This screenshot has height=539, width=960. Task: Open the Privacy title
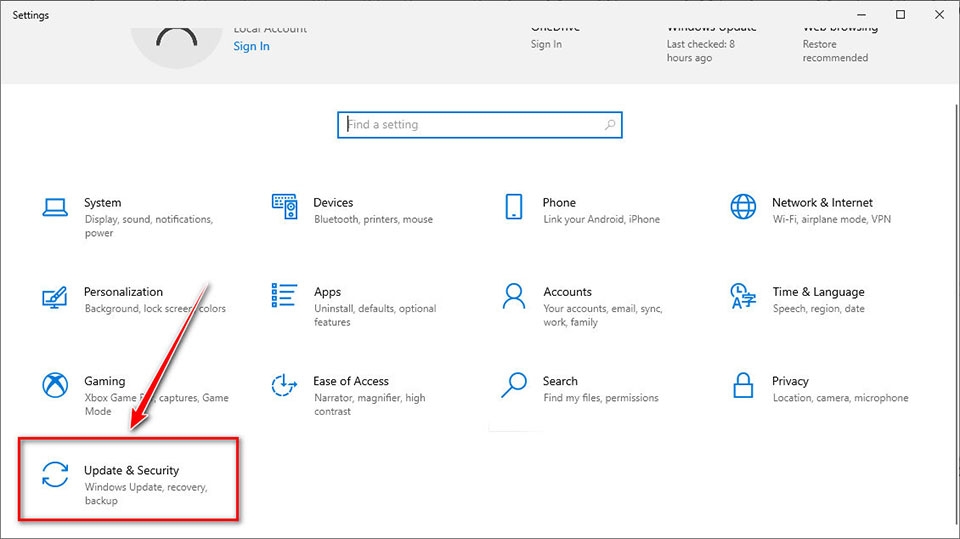click(790, 381)
